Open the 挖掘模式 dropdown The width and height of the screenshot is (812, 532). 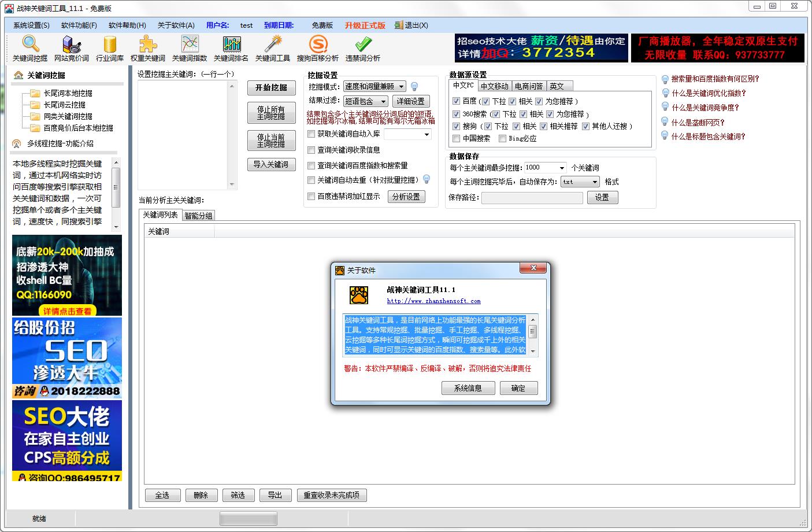(x=375, y=86)
